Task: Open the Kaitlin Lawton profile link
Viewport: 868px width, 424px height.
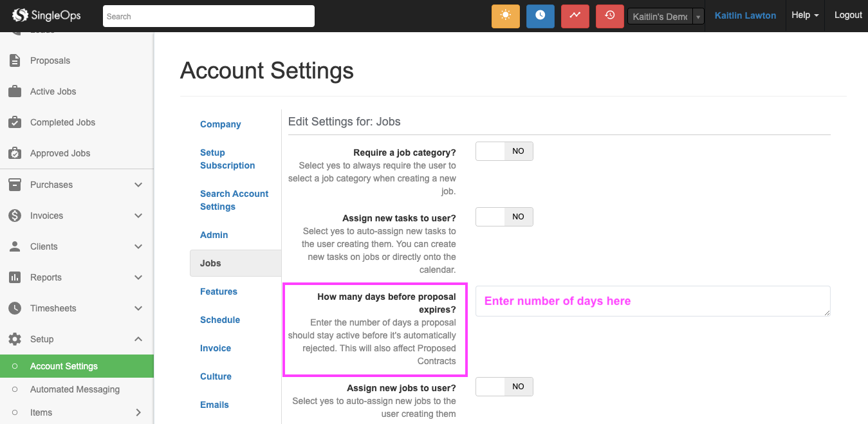Action: pyautogui.click(x=745, y=15)
